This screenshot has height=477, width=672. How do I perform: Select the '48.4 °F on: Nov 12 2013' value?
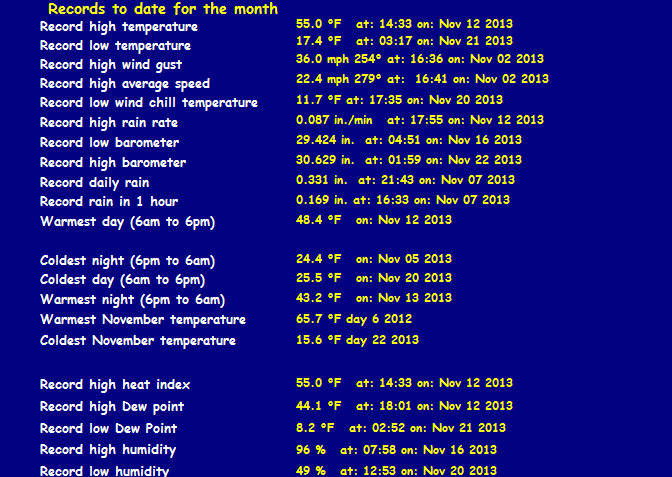[x=374, y=220]
